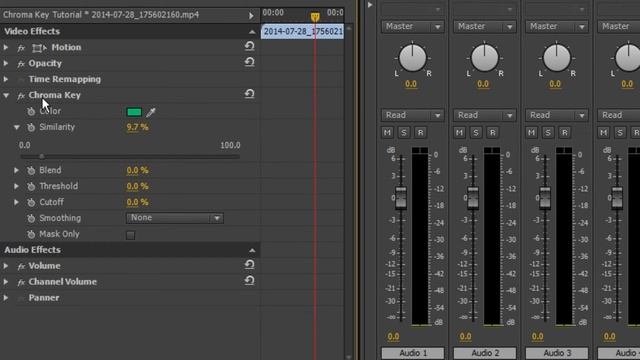This screenshot has width=640, height=360.
Task: Edit the Similarity value 9.7 %
Action: tap(138, 127)
